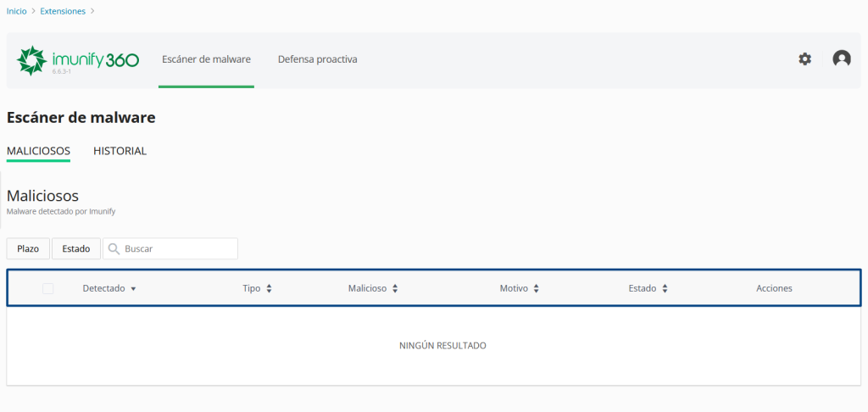
Task: Focus the Buscar search field
Action: click(x=178, y=249)
